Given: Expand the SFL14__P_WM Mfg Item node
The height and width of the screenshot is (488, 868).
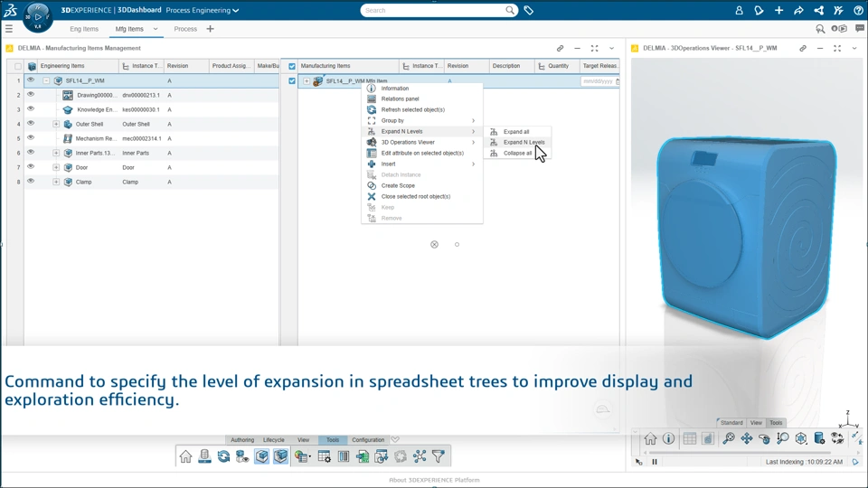Looking at the screenshot, I should (307, 80).
